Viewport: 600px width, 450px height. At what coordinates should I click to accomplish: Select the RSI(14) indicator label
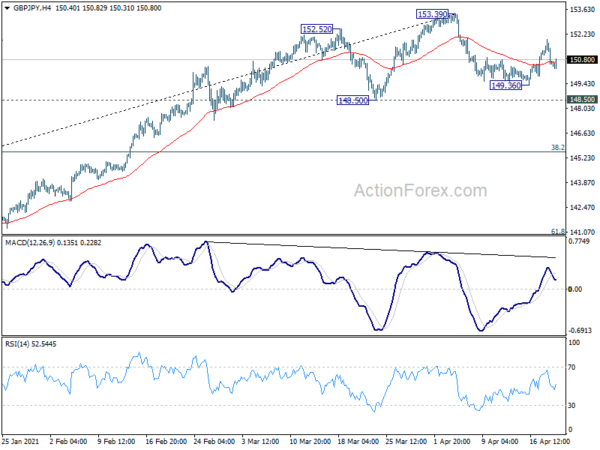(17, 344)
